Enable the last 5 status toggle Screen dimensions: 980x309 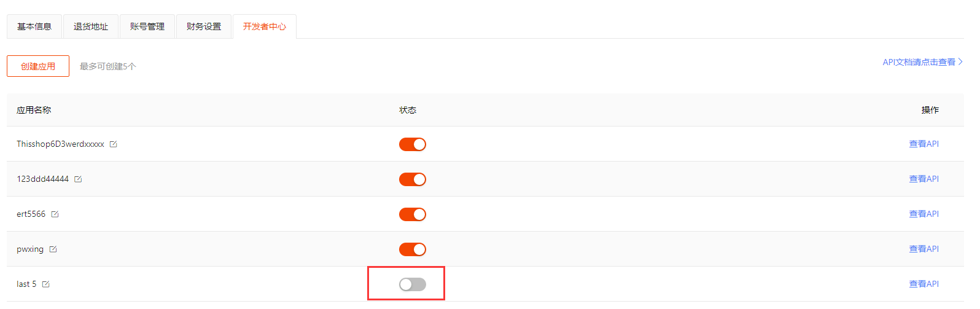413,284
